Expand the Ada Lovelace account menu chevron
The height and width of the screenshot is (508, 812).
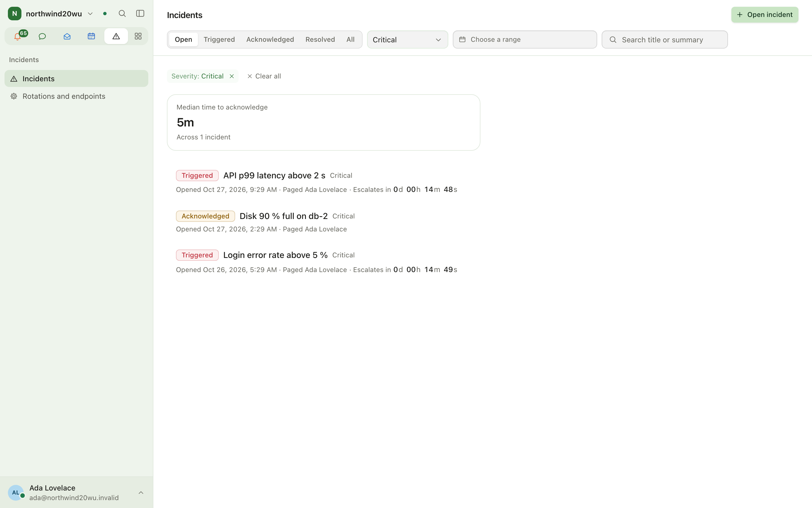point(141,492)
